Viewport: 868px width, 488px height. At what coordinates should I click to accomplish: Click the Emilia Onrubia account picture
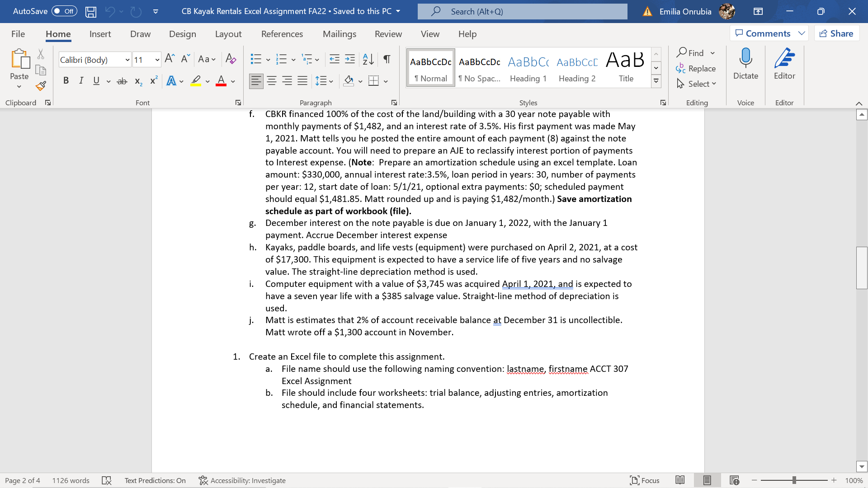[726, 11]
